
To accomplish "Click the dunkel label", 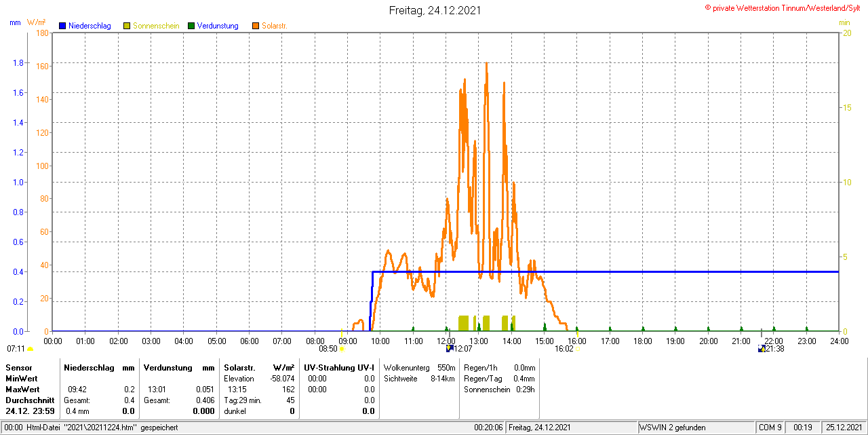I will coord(235,411).
